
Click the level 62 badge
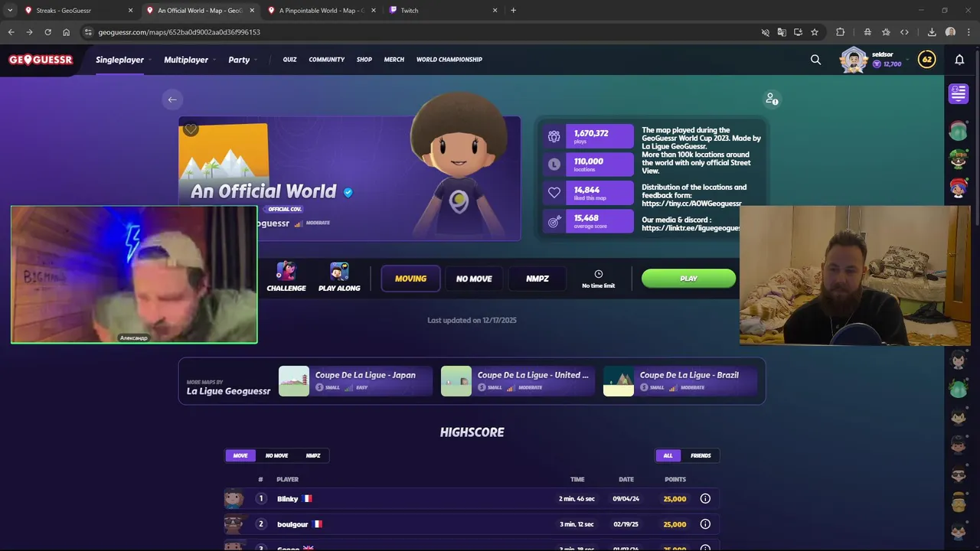(927, 60)
